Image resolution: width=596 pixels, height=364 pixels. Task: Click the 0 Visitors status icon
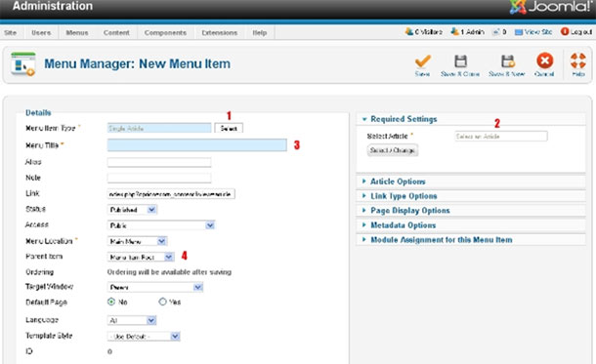(x=409, y=31)
